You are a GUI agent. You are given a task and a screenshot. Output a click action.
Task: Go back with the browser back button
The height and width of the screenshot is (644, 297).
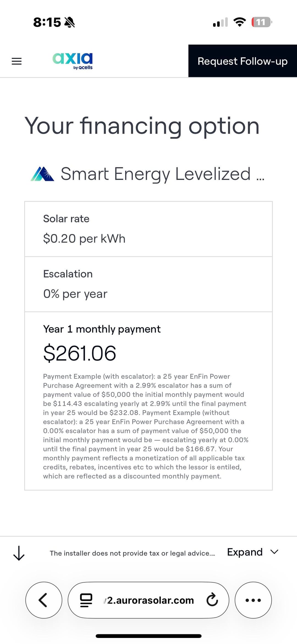click(43, 600)
